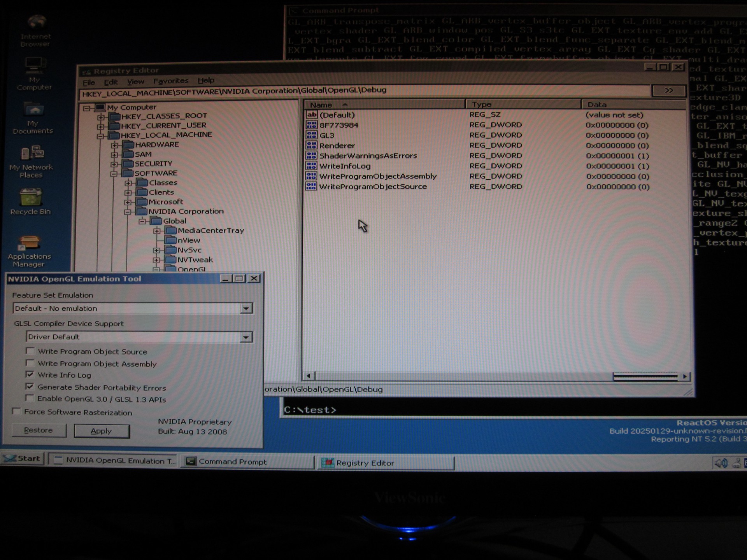The width and height of the screenshot is (747, 560).
Task: Expand the NvSvc tree node
Action: coord(156,250)
